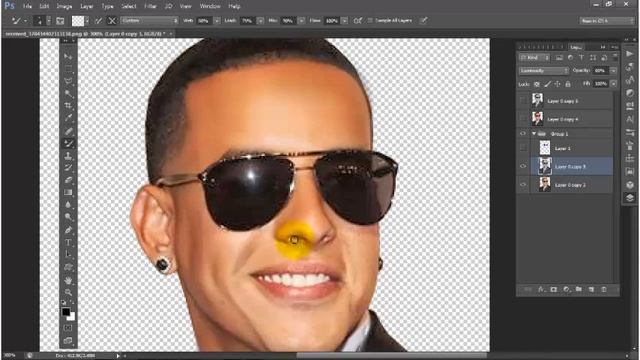Select the Healing Brush tool

68,131
